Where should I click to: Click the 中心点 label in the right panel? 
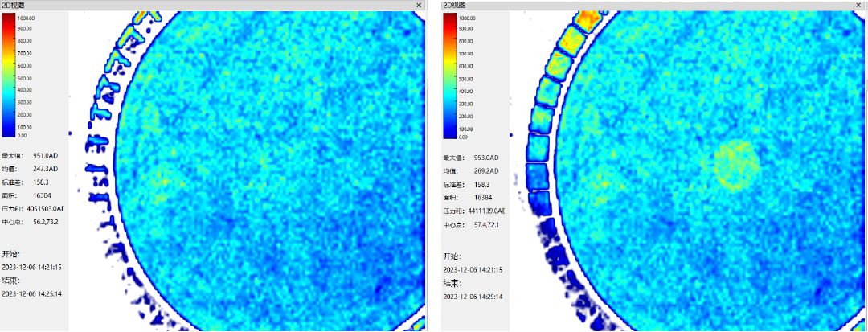pyautogui.click(x=453, y=225)
